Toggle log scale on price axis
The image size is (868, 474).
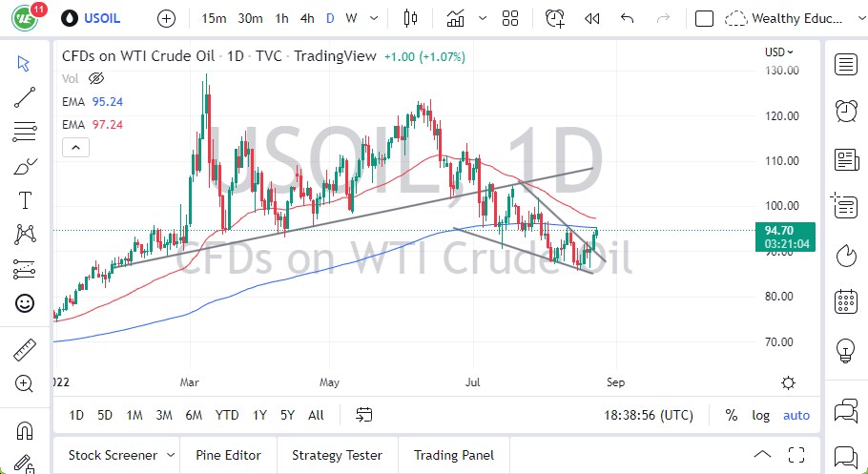pos(760,415)
